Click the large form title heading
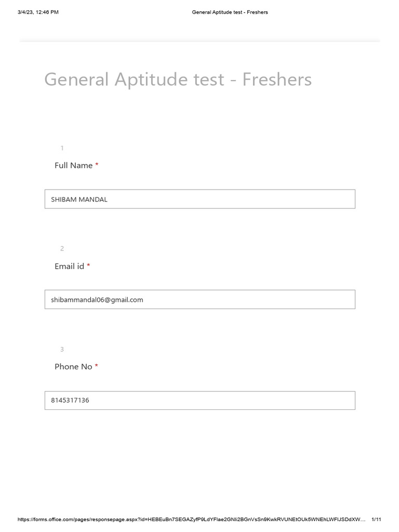 click(178, 79)
